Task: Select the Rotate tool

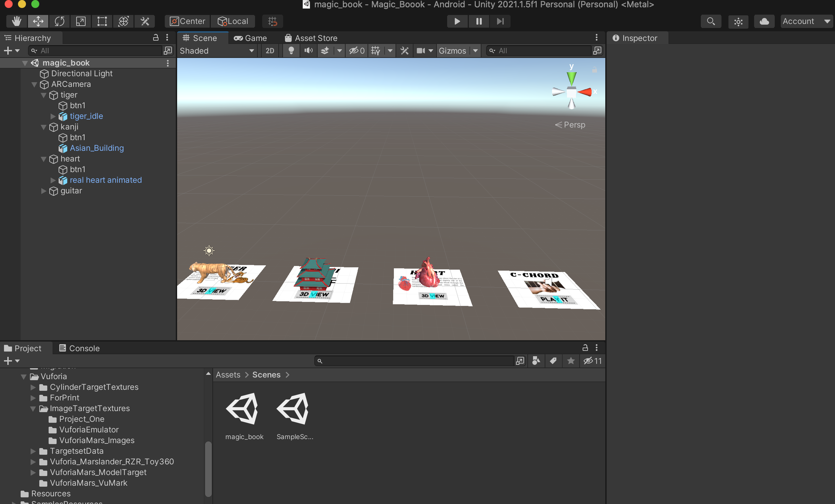Action: 59,21
